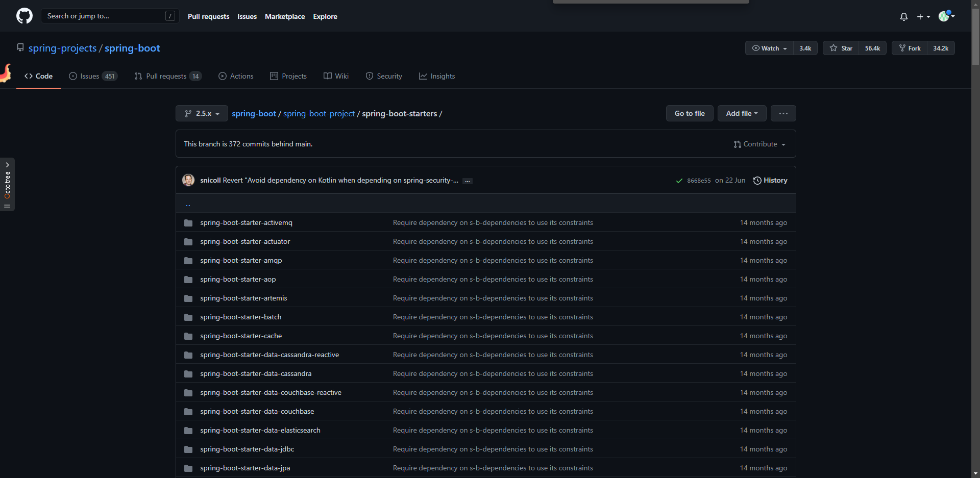
Task: Open the spring-boot-starter-activemq folder
Action: [246, 222]
